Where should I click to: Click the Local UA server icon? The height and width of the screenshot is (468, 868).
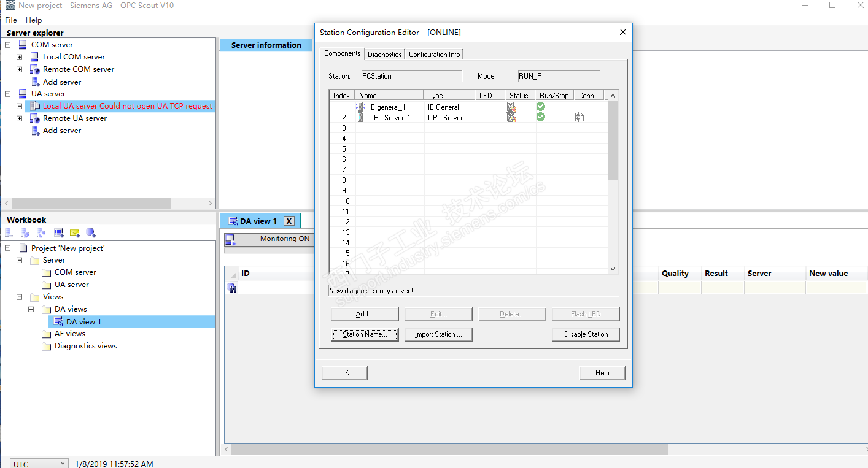click(35, 106)
